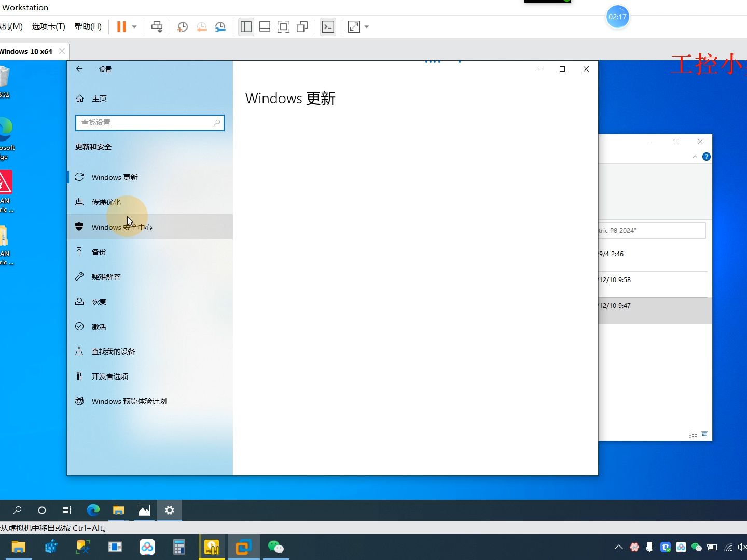This screenshot has height=560, width=747.
Task: Click the Settings gear in the guest taskbar
Action: tap(170, 510)
